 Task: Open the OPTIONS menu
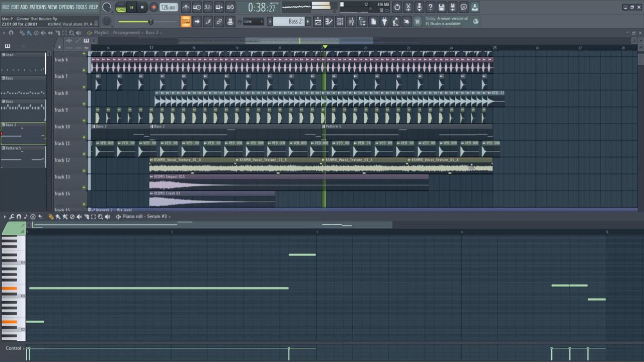pyautogui.click(x=66, y=7)
